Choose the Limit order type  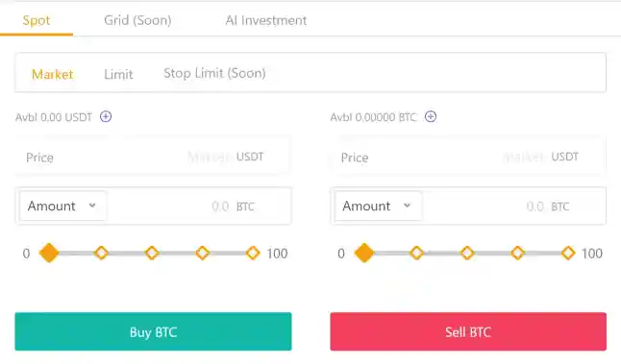tap(118, 74)
